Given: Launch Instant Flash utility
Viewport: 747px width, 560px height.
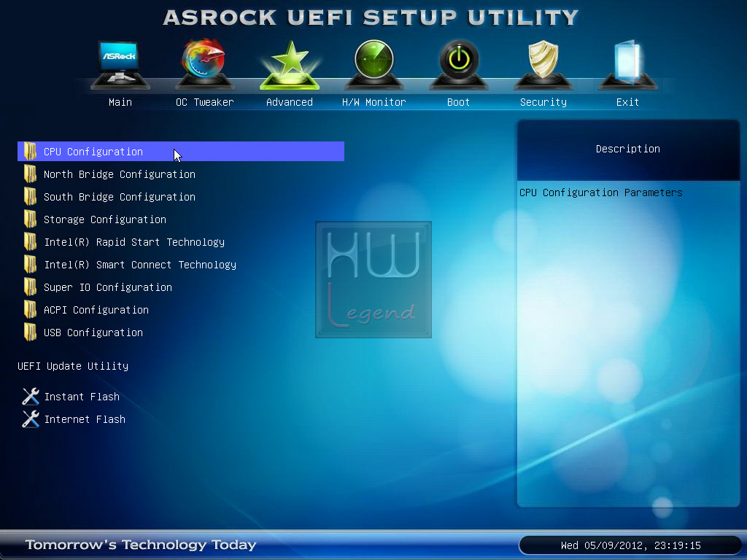Looking at the screenshot, I should point(82,397).
